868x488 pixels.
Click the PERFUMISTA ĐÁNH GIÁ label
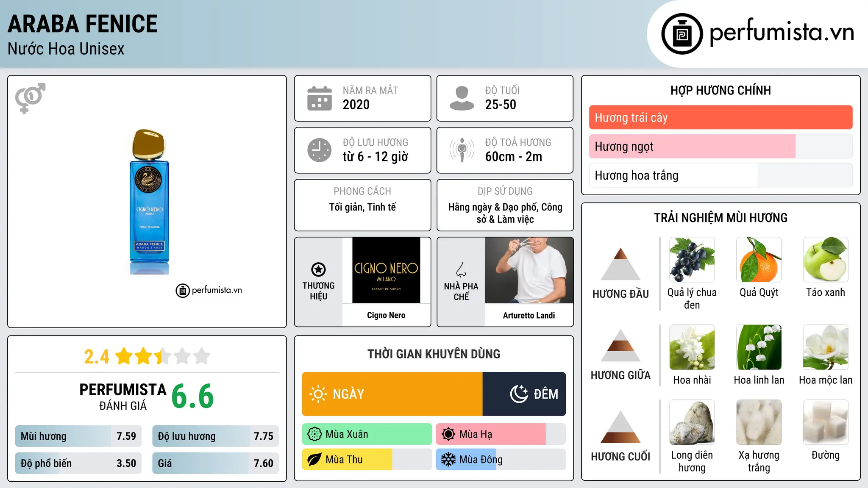[x=123, y=396]
